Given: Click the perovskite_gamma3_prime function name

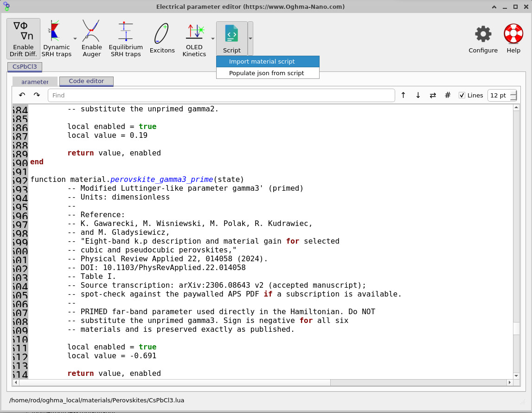Looking at the screenshot, I should click(x=162, y=179).
